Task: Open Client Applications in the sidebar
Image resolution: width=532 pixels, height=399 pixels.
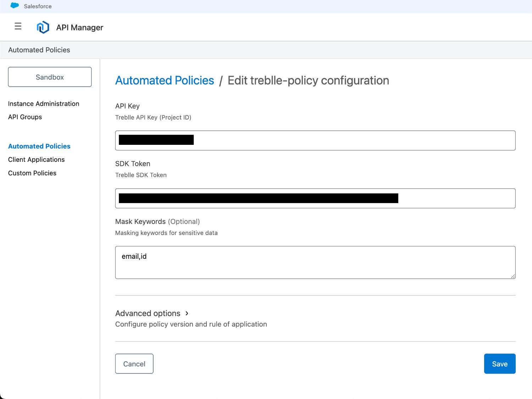Action: [x=36, y=159]
